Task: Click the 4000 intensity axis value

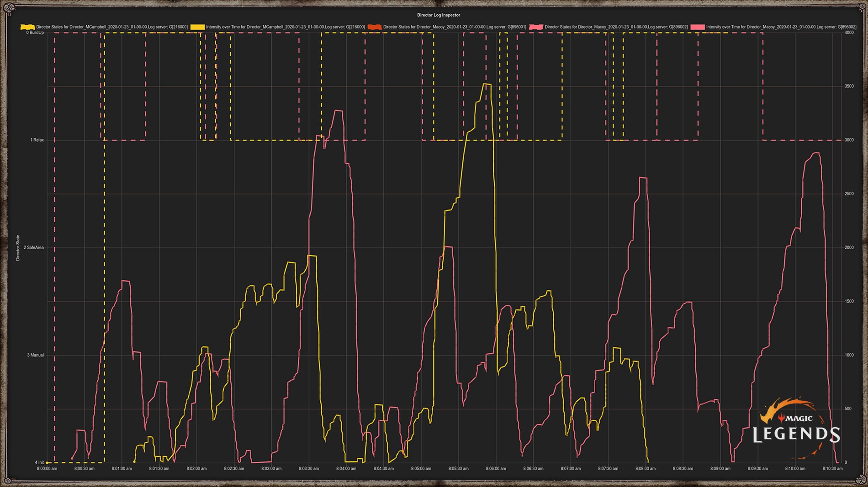Action: (849, 33)
